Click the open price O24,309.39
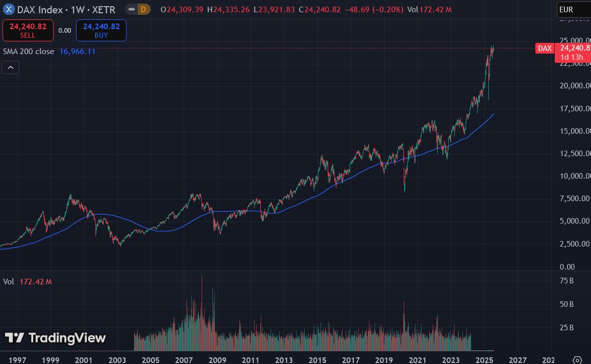This screenshot has width=591, height=364. click(182, 9)
